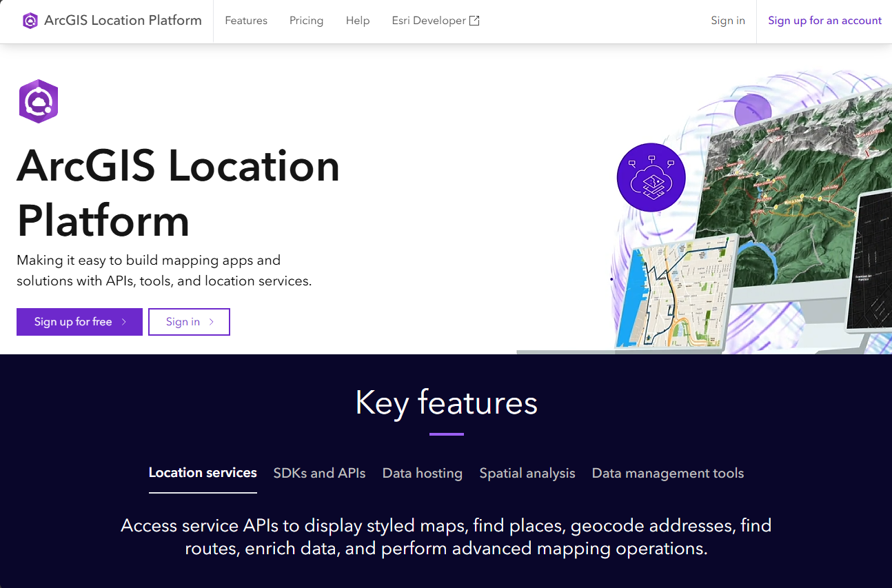Show the Spatial analysis tab
The width and height of the screenshot is (892, 588).
coord(527,473)
